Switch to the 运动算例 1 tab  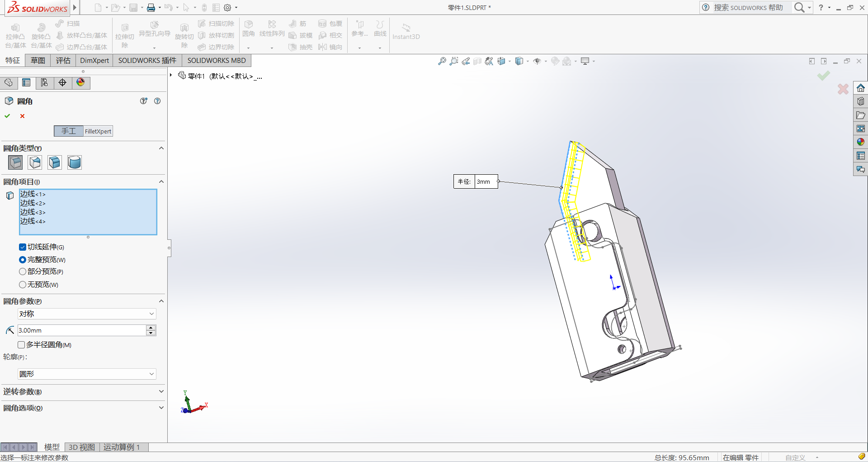coord(122,447)
